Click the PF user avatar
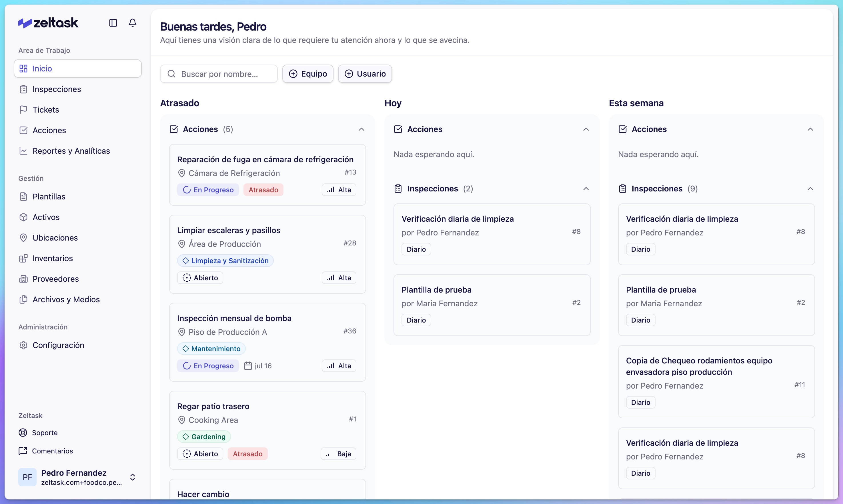The height and width of the screenshot is (504, 843). [x=27, y=477]
